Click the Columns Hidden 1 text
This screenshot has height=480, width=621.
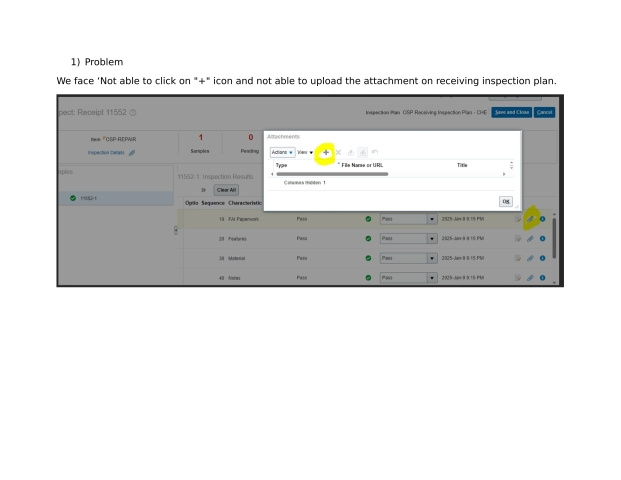pos(305,183)
